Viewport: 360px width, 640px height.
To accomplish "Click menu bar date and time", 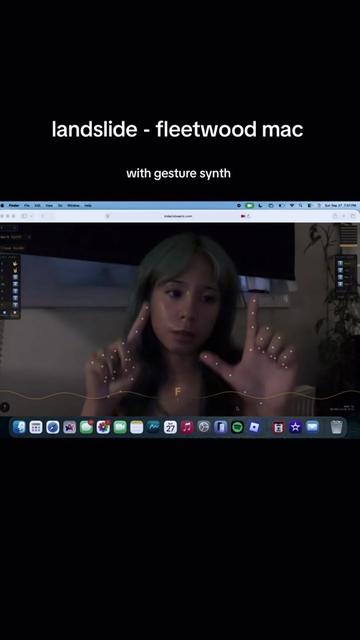I will [x=340, y=205].
